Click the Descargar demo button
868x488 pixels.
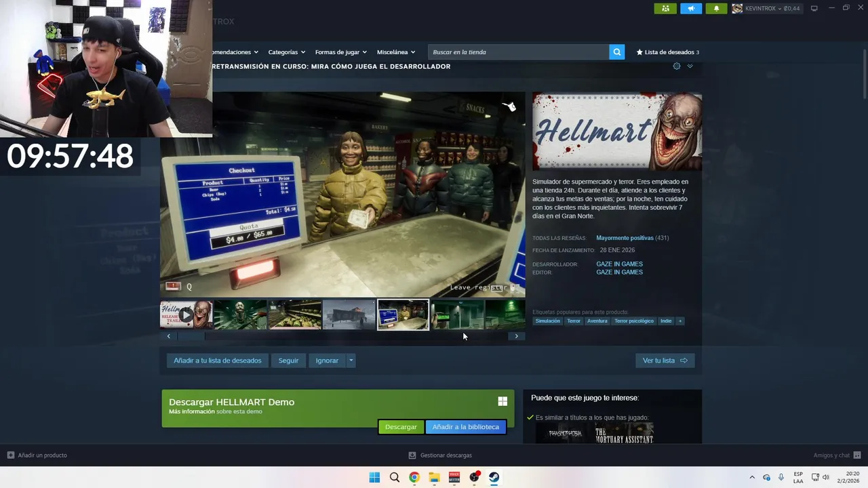[401, 427]
